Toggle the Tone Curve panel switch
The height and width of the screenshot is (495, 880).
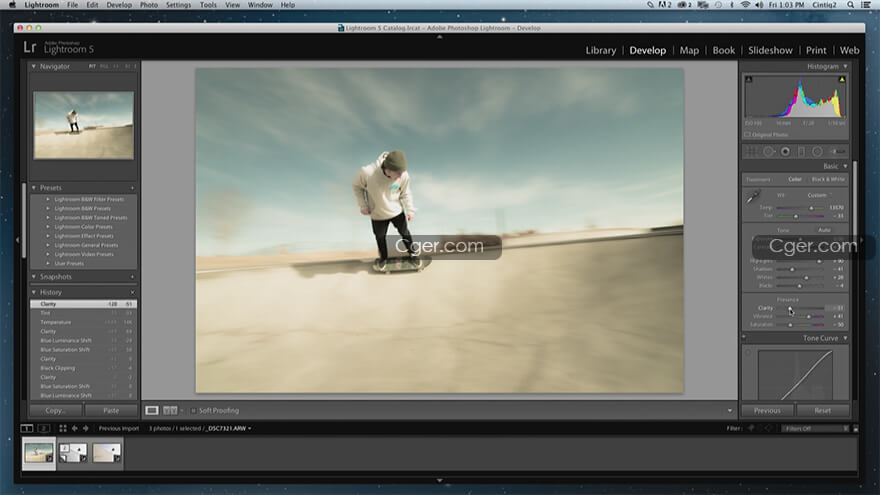744,338
